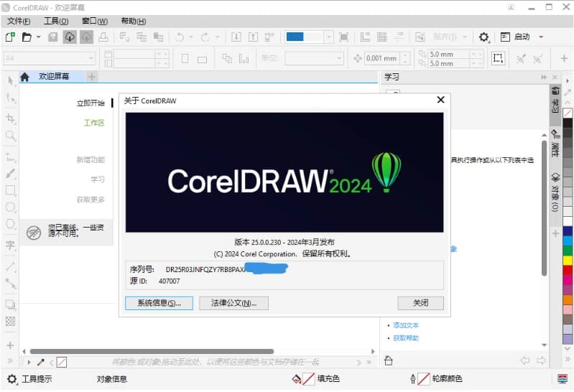The image size is (574, 392).
Task: Expand toolbox with double chevron at bottom
Action: tap(10, 362)
